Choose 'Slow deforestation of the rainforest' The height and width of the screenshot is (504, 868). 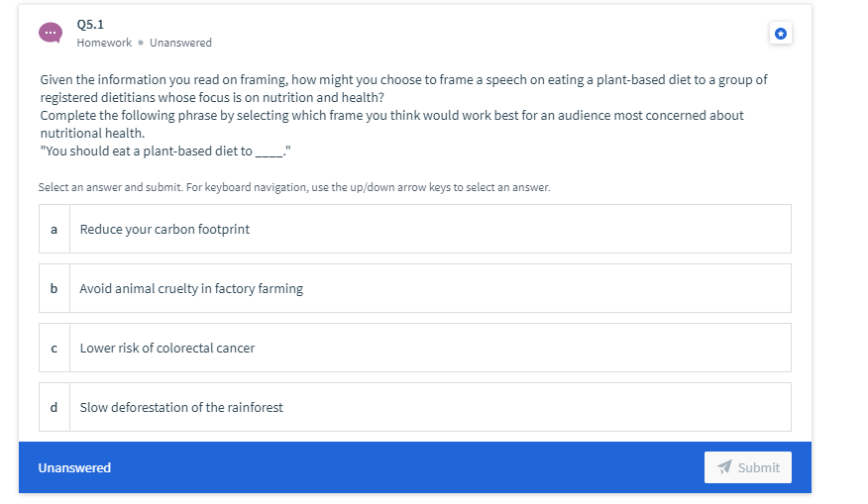414,407
